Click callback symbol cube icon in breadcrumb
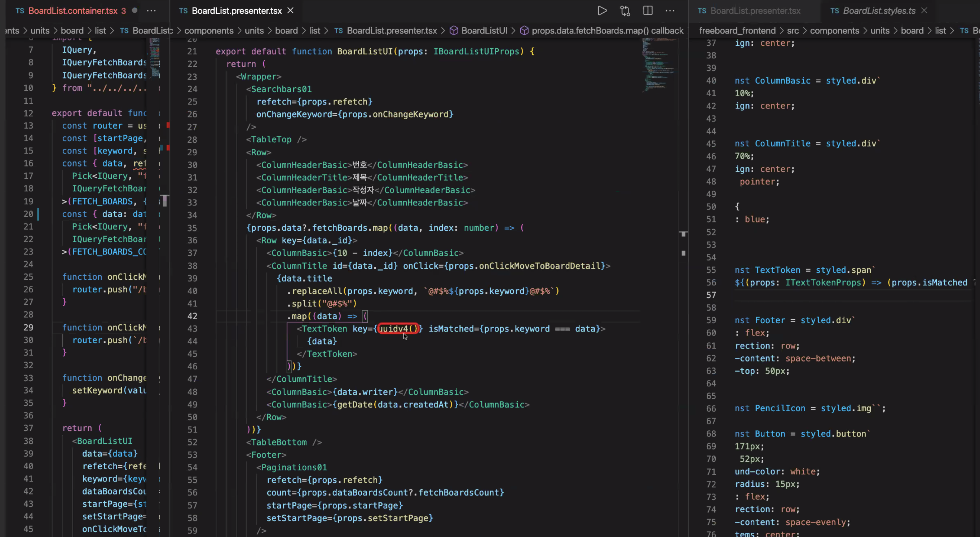The image size is (980, 537). 524,30
